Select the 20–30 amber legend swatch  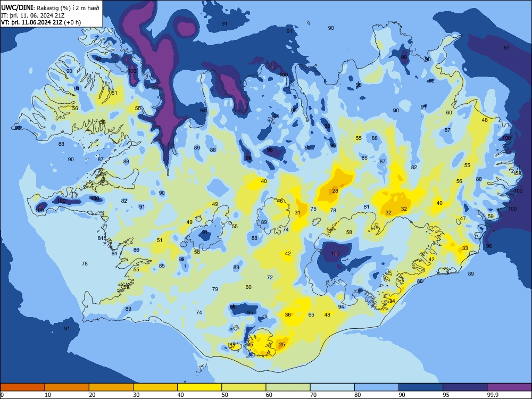[x=111, y=387]
